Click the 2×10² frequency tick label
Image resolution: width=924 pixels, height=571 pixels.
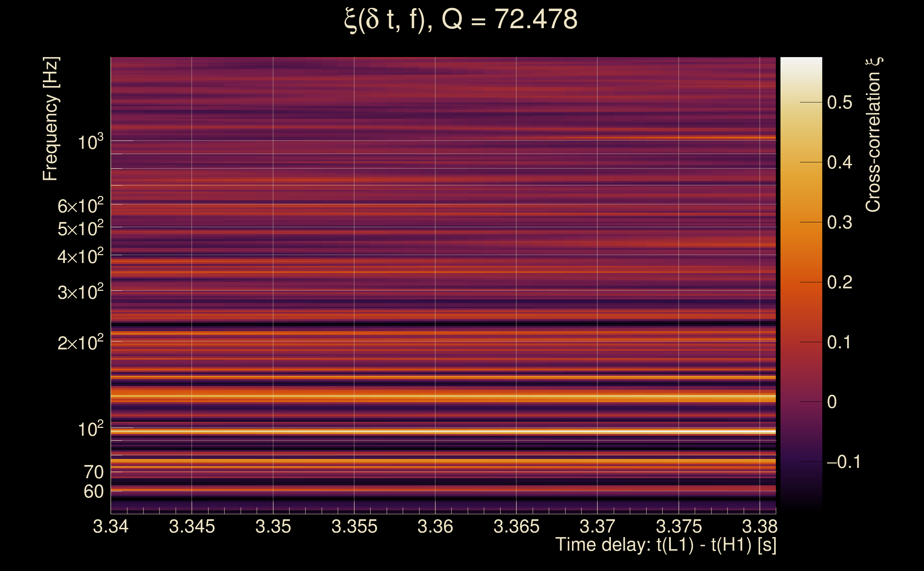click(x=80, y=343)
